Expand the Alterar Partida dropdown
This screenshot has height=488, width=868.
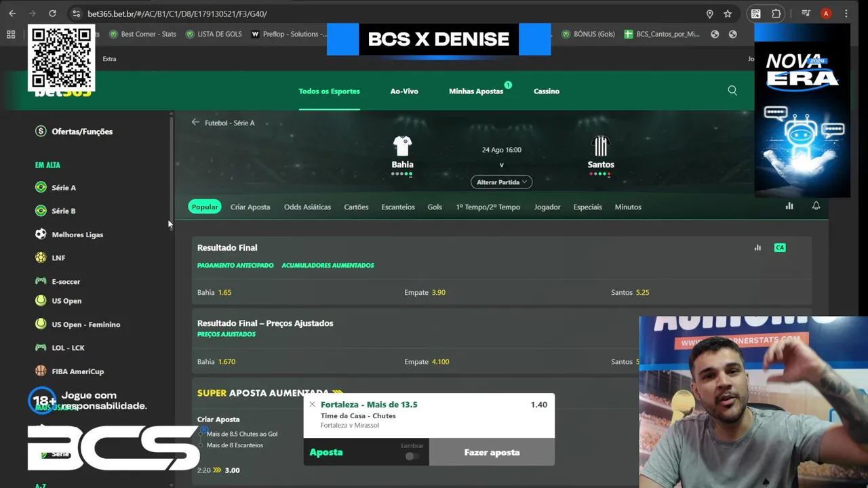point(501,182)
